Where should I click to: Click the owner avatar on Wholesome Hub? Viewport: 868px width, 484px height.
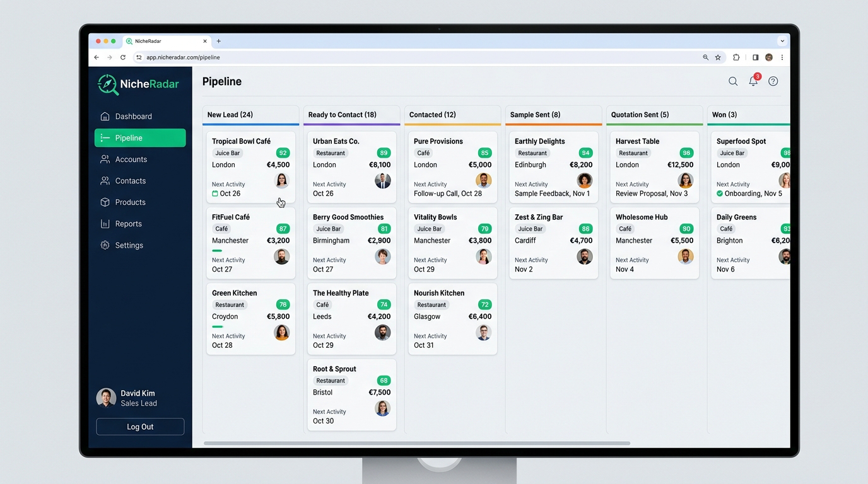pyautogui.click(x=686, y=256)
